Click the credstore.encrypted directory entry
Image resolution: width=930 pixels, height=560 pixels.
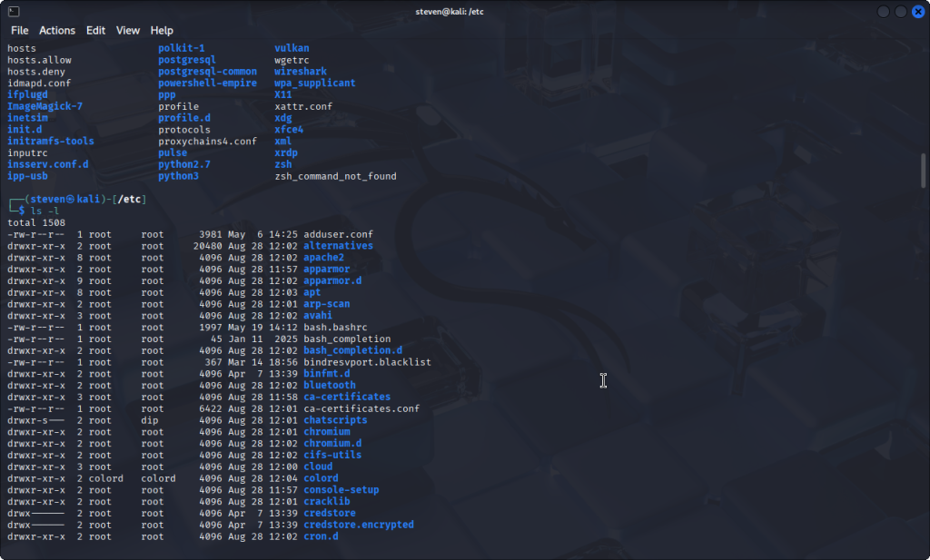pos(359,525)
